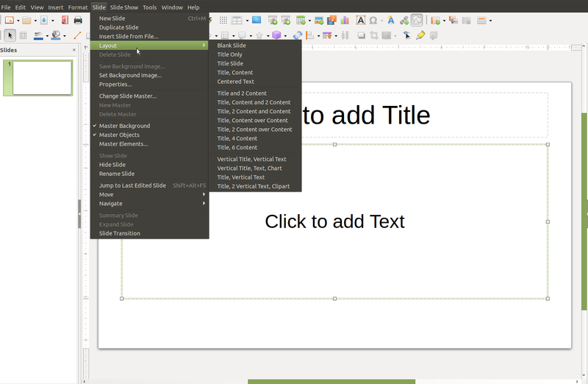Click the Slide Layout toolbar icon
This screenshot has width=588, height=384.
(481, 21)
